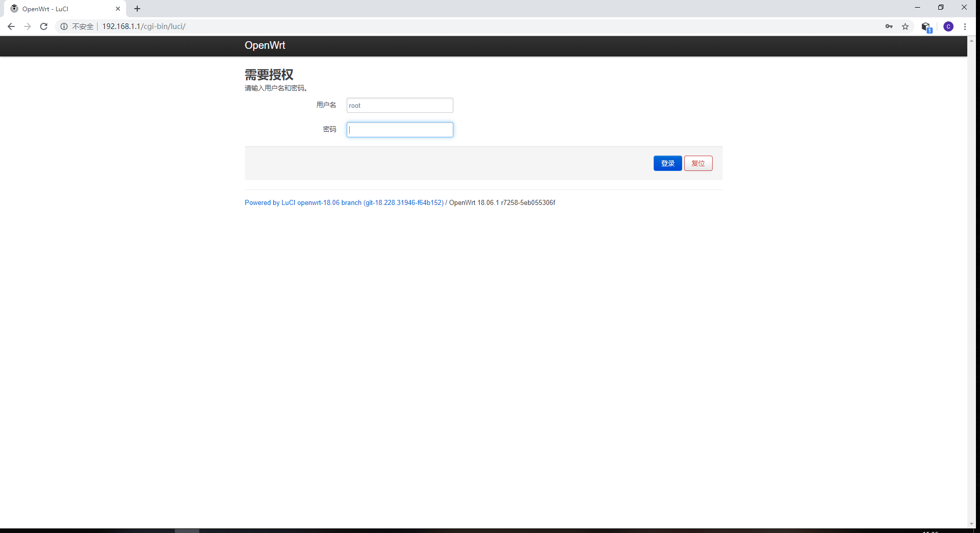The image size is (980, 533).
Task: Close the Chrome window
Action: (x=964, y=7)
